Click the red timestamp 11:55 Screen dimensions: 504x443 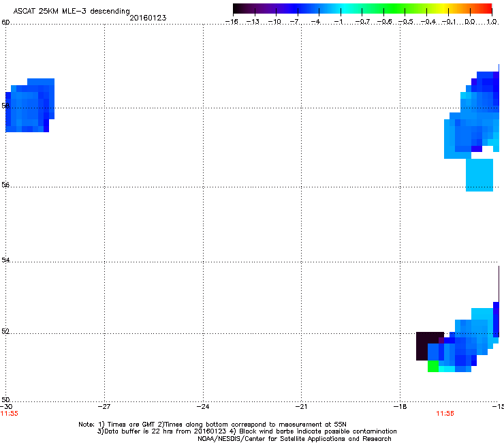(10, 414)
